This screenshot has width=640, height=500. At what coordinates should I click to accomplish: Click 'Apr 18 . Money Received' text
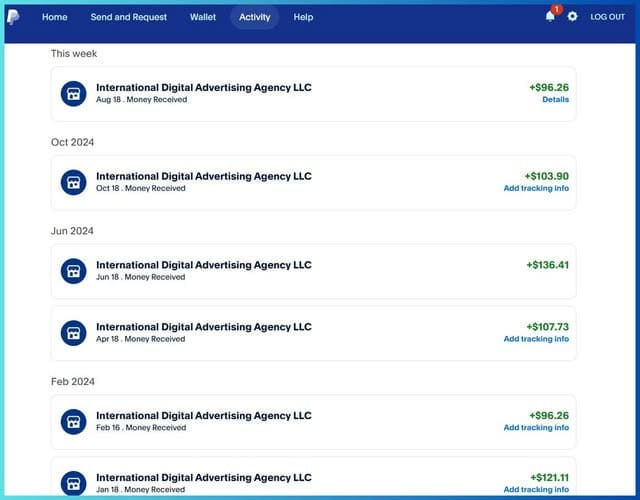141,339
